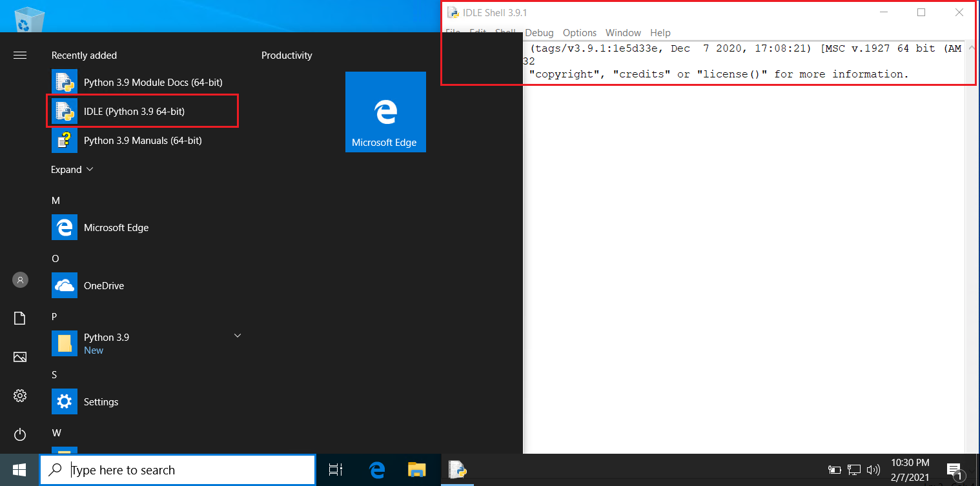Open the user account icon in Start sidebar
This screenshot has width=980, height=486.
[20, 280]
